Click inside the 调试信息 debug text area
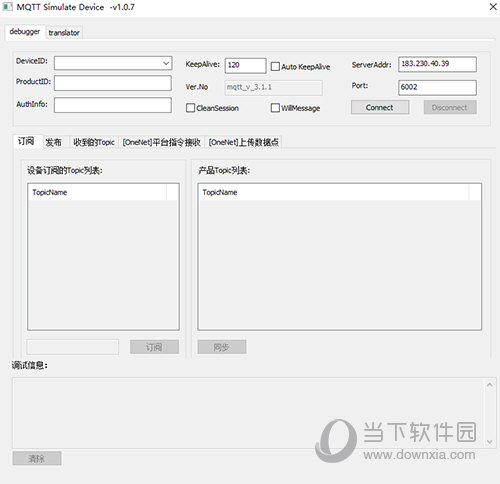 tap(248, 413)
